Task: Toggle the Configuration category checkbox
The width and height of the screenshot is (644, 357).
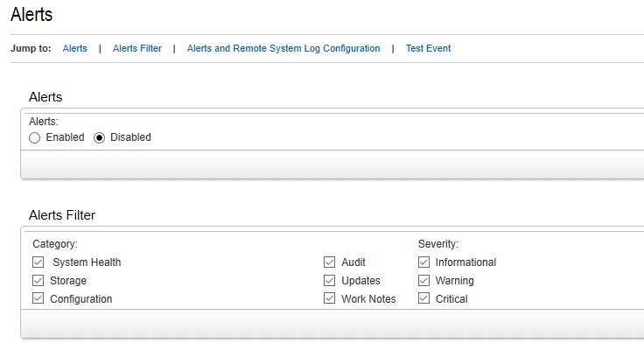Action: 38,298
